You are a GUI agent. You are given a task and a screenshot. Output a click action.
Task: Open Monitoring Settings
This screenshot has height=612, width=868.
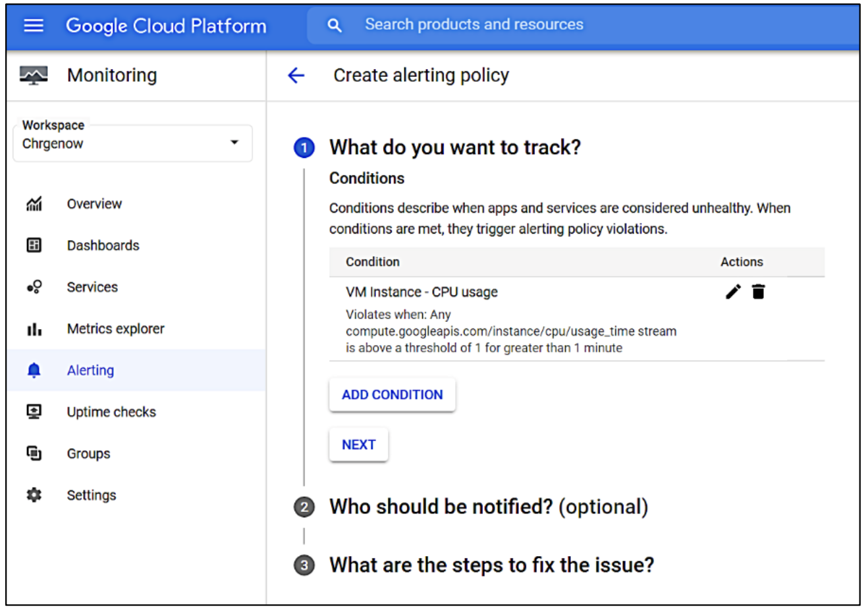(91, 495)
